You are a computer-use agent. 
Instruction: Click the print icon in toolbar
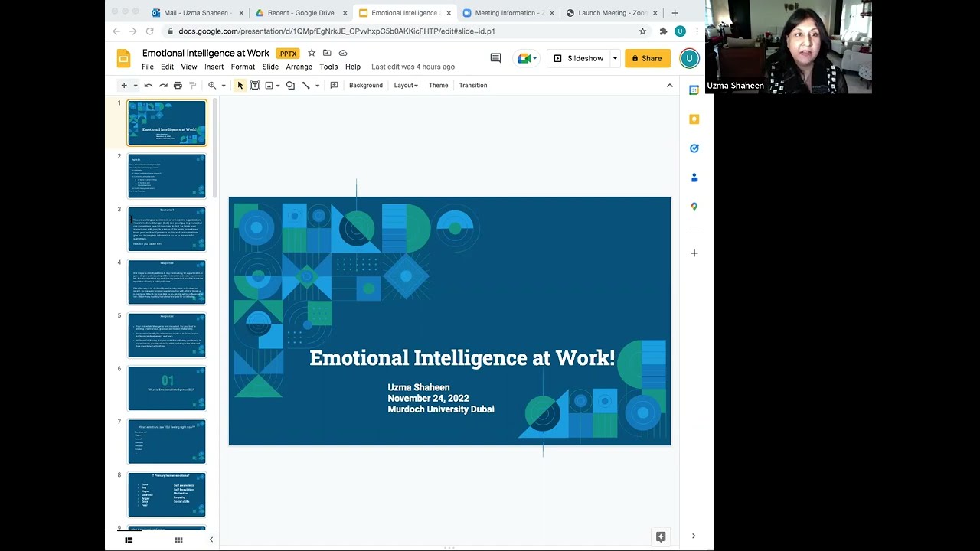click(x=178, y=86)
